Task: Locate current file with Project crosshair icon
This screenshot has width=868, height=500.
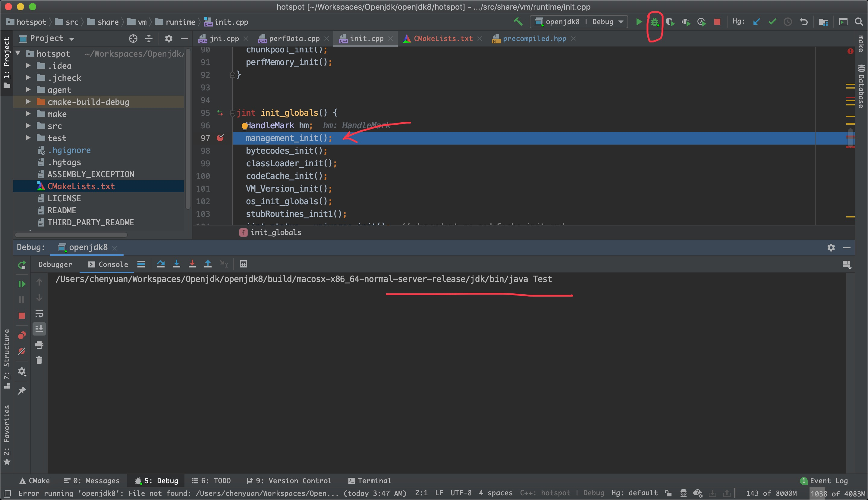Action: pyautogui.click(x=133, y=39)
